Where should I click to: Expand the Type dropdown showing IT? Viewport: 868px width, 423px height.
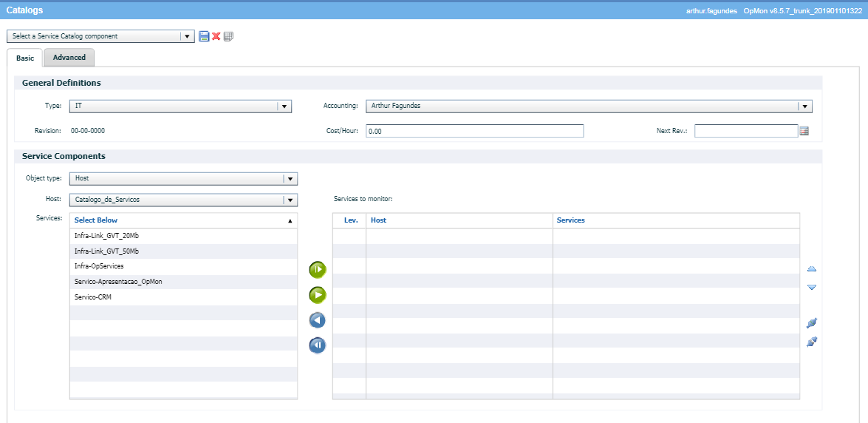(x=284, y=106)
